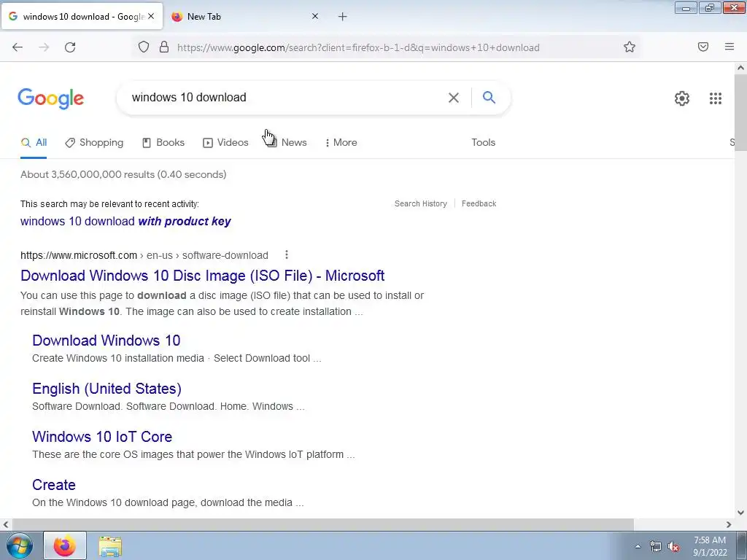The height and width of the screenshot is (560, 747).
Task: Open the tracking protection shield icon
Action: [x=144, y=47]
